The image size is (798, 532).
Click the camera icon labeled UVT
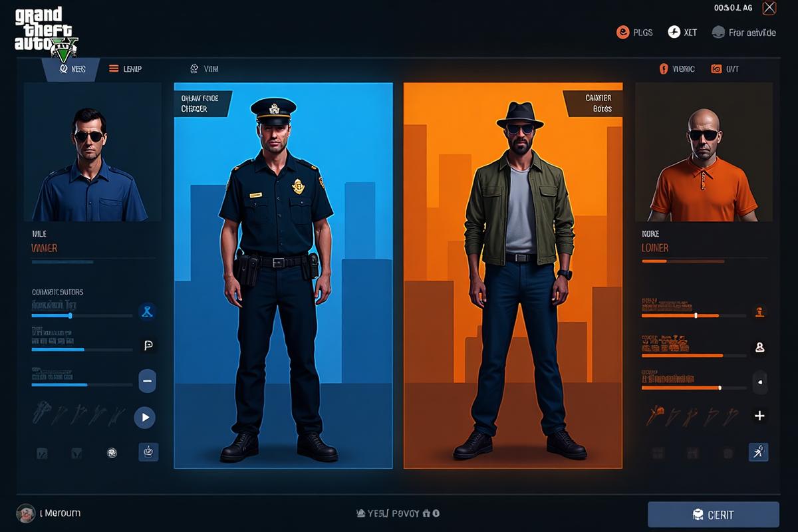716,68
